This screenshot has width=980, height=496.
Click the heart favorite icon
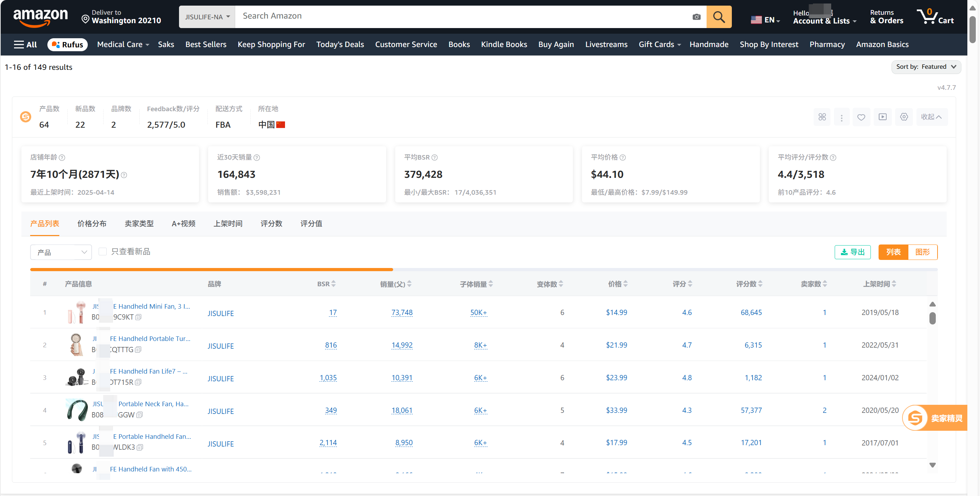click(861, 117)
